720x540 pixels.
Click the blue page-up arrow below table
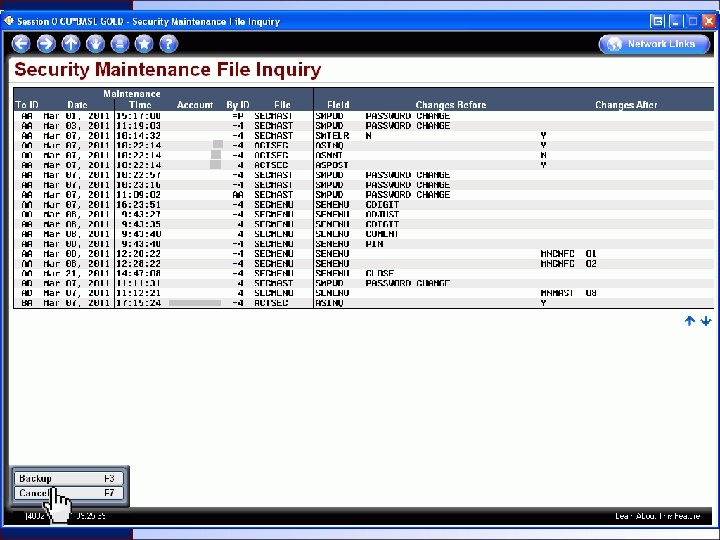689,321
